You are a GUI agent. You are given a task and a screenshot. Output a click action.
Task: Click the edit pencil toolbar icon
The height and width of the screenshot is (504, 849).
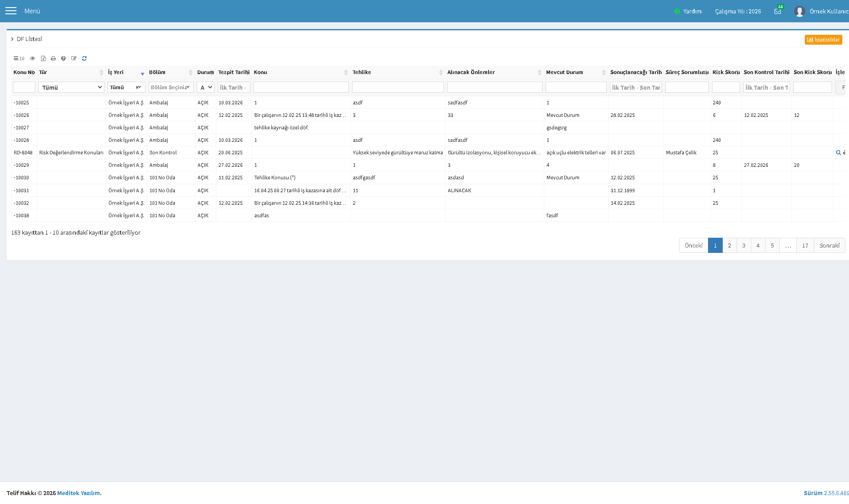[74, 58]
